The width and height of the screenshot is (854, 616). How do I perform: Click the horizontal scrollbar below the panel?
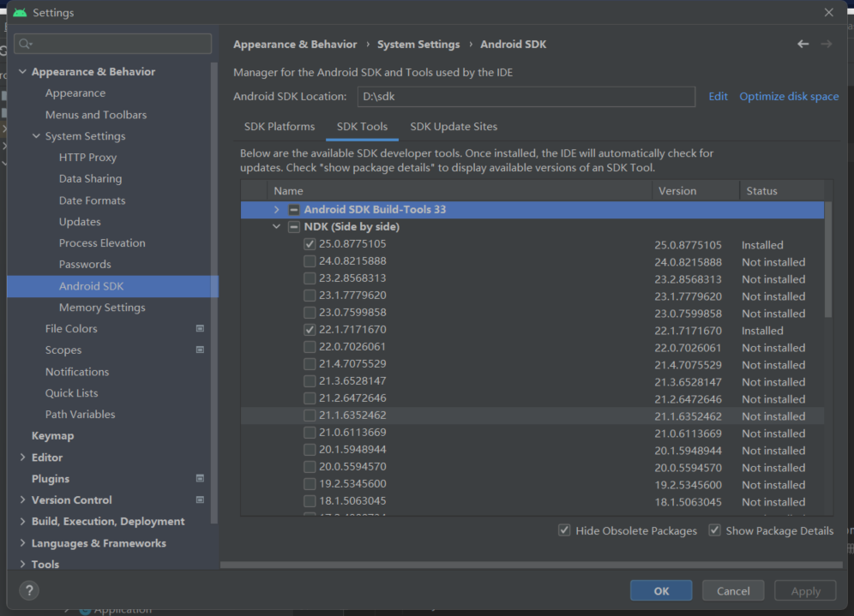531,565
